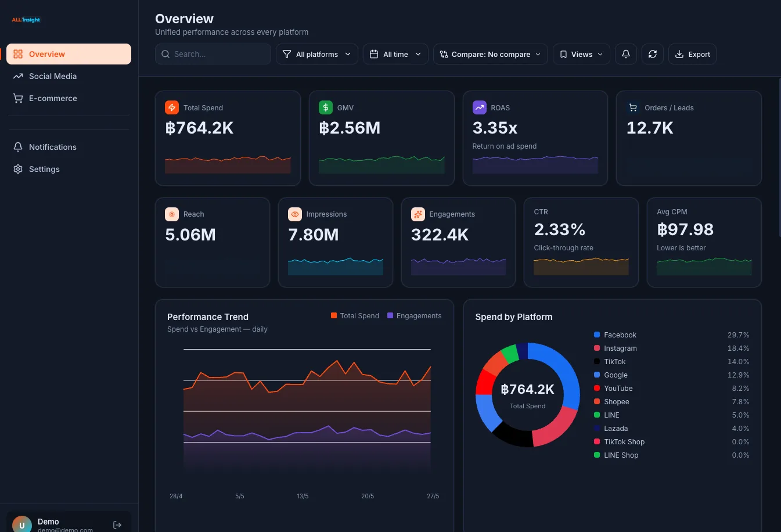This screenshot has width=781, height=532.
Task: Click the ROAS trending-up icon
Action: (x=480, y=107)
